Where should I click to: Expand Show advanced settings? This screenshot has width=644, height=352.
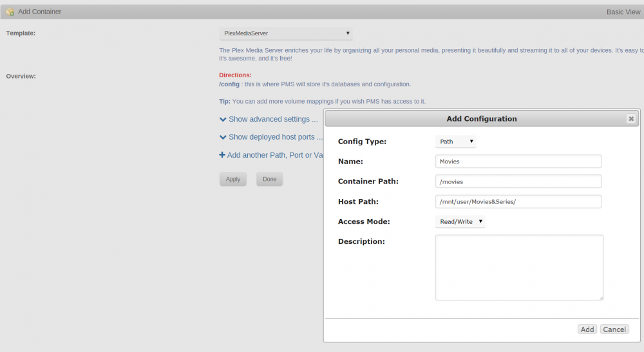pos(273,119)
